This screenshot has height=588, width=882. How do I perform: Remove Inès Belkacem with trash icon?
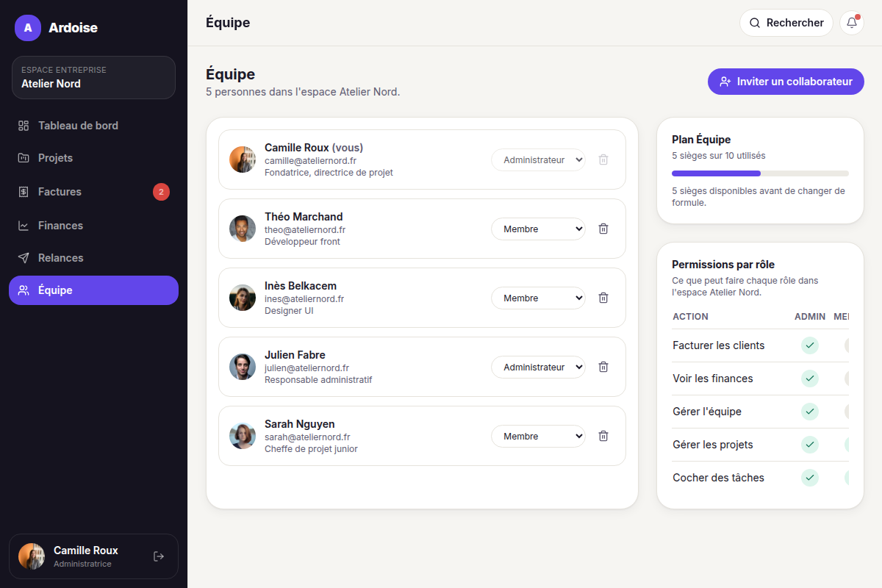click(603, 298)
